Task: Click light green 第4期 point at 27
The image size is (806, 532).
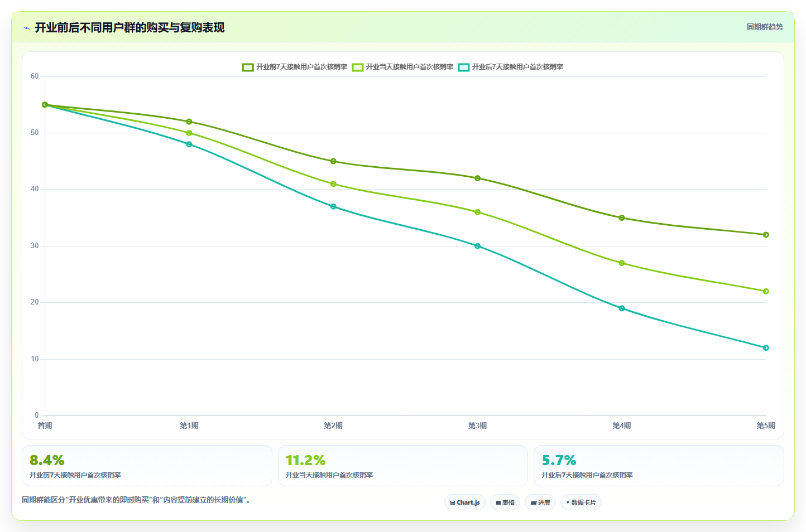Action: (622, 263)
